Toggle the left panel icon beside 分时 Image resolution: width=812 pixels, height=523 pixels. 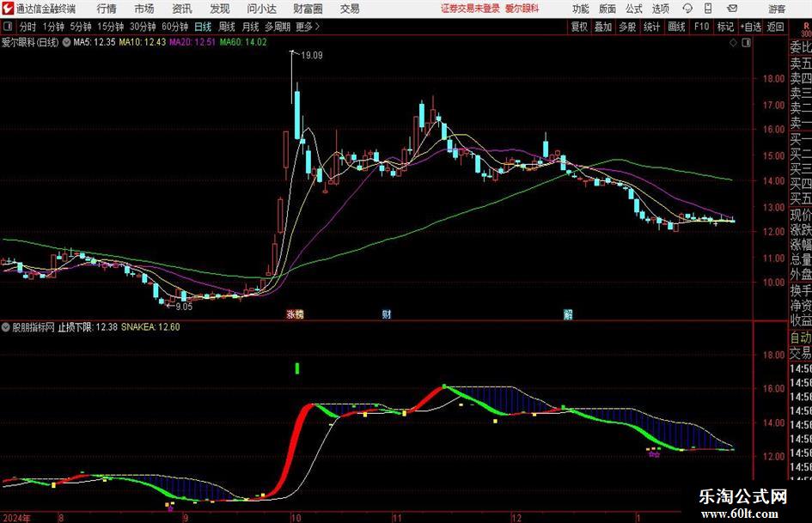pyautogui.click(x=7, y=27)
